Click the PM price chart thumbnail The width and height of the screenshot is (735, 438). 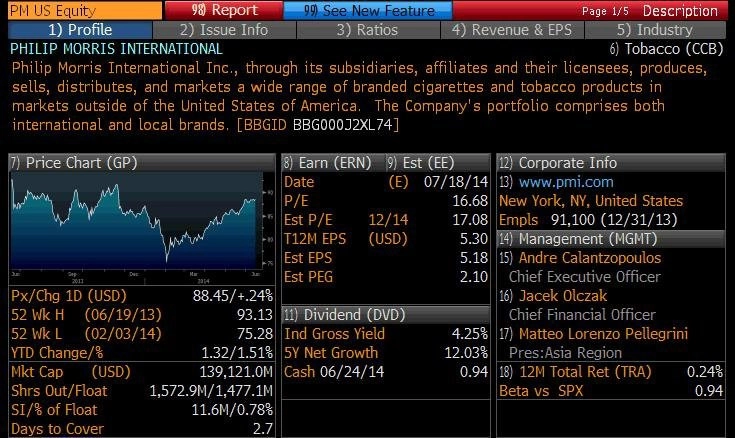(x=142, y=228)
